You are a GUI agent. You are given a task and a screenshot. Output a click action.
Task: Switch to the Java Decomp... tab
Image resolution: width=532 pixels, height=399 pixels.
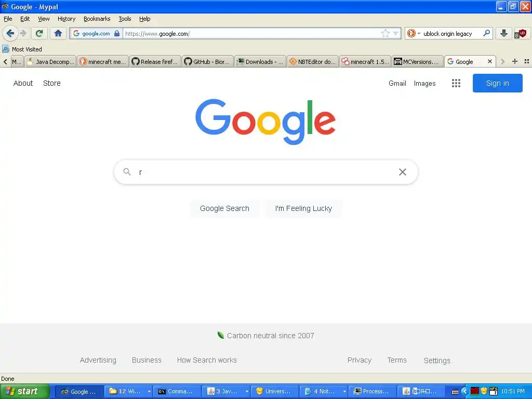(x=50, y=61)
